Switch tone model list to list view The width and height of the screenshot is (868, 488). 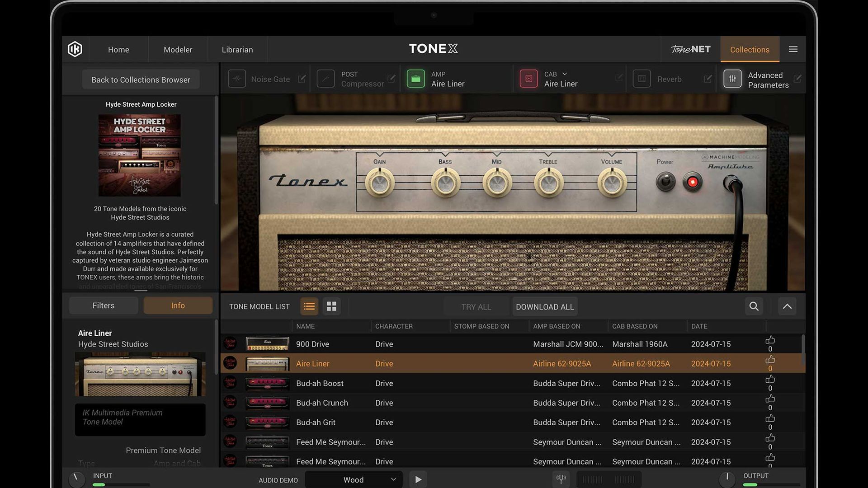click(x=309, y=306)
